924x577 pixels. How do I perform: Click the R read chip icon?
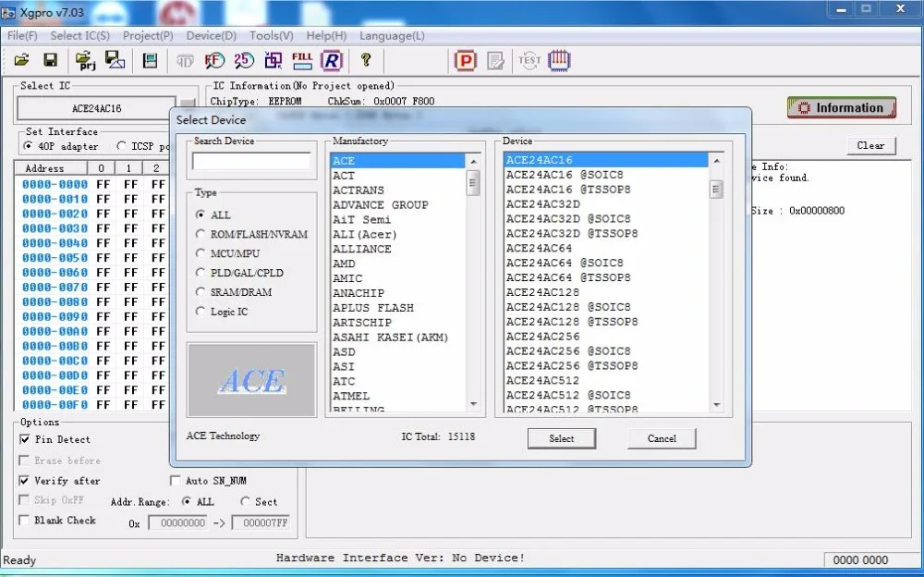[332, 60]
